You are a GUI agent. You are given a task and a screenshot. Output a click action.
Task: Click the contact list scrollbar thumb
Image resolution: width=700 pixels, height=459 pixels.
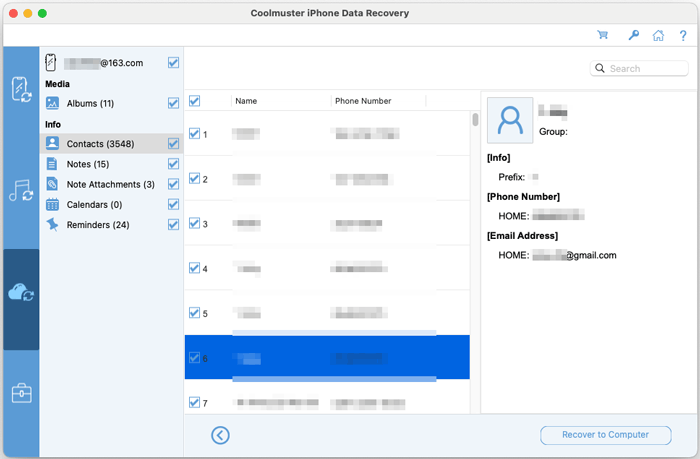[x=475, y=119]
